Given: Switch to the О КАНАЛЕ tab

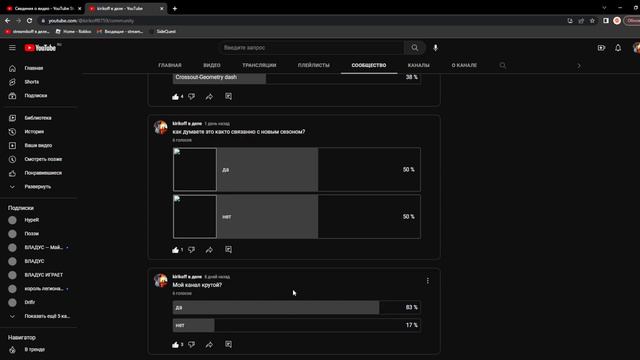Looking at the screenshot, I should coord(464,65).
